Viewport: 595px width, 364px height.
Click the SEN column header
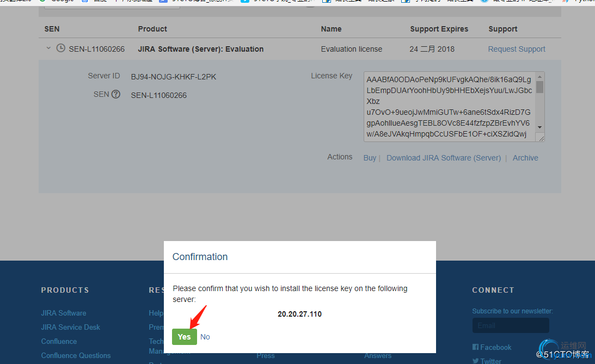pyautogui.click(x=52, y=29)
